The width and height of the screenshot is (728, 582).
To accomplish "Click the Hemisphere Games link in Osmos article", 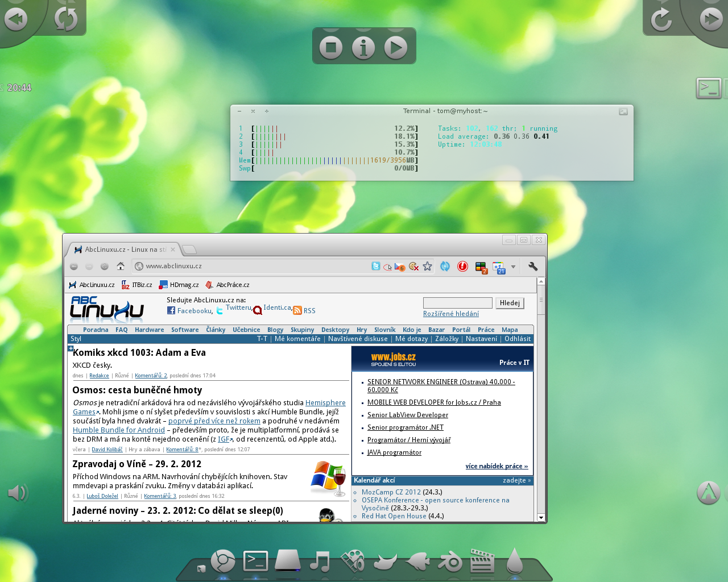I will point(325,402).
